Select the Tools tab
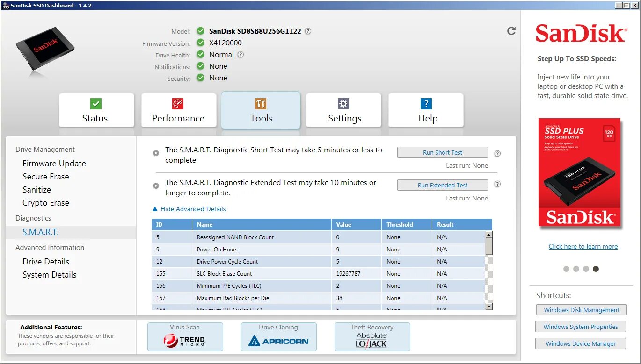The height and width of the screenshot is (364, 641). pyautogui.click(x=261, y=110)
